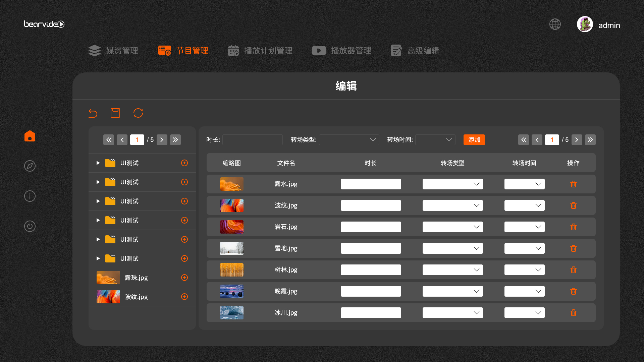The width and height of the screenshot is (644, 362).
Task: Delete the 露水.jpg row
Action: [x=574, y=184]
